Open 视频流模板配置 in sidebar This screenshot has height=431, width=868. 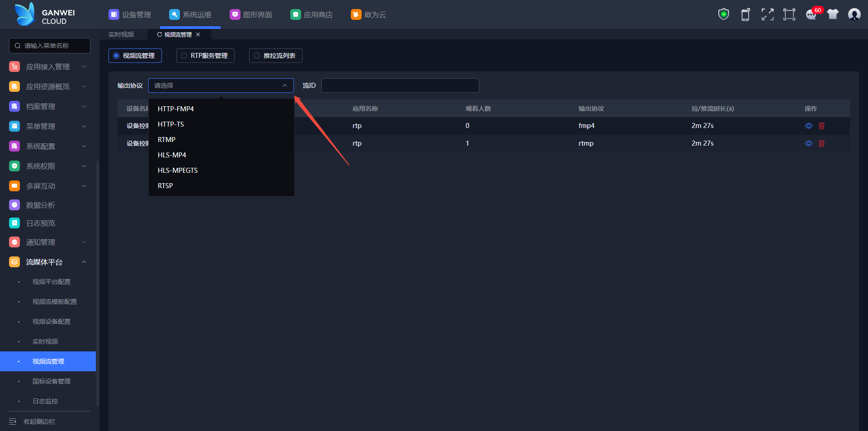[x=55, y=302]
